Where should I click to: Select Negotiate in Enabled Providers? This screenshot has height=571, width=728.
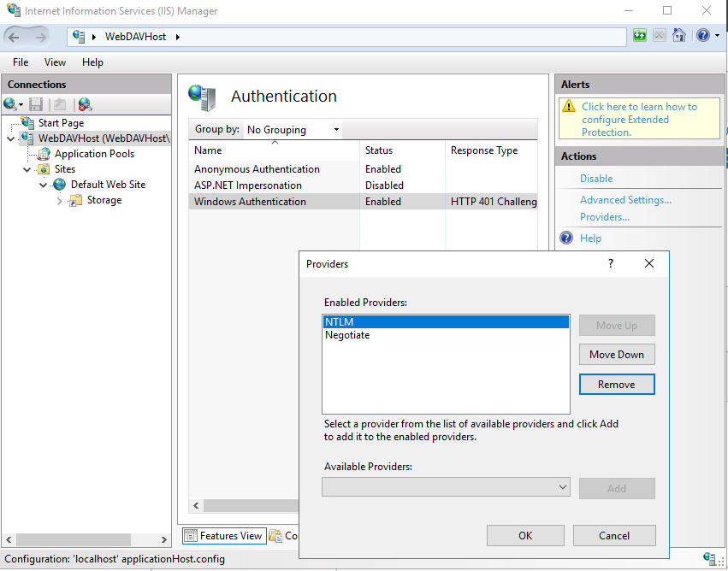point(446,335)
